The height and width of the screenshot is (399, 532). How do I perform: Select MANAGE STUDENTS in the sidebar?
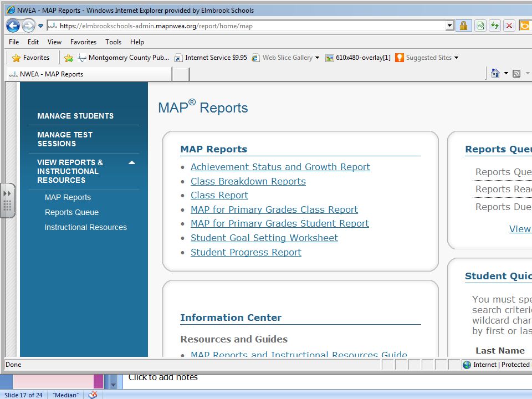(76, 116)
